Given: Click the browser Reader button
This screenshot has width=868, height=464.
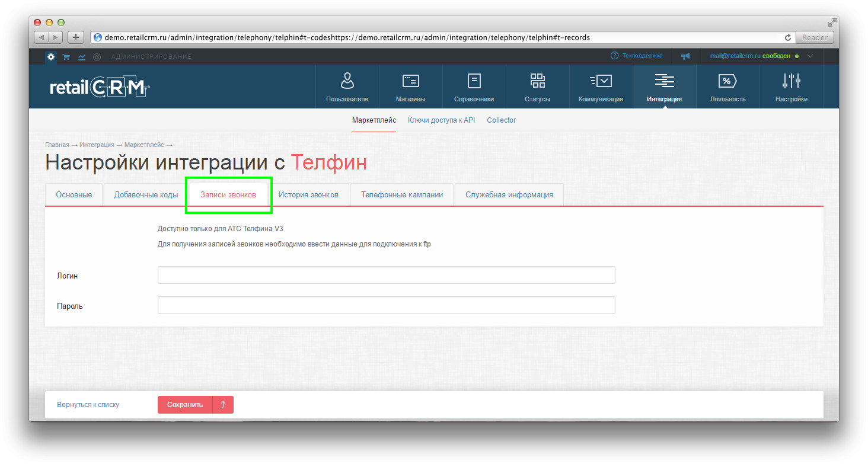Looking at the screenshot, I should pyautogui.click(x=815, y=37).
